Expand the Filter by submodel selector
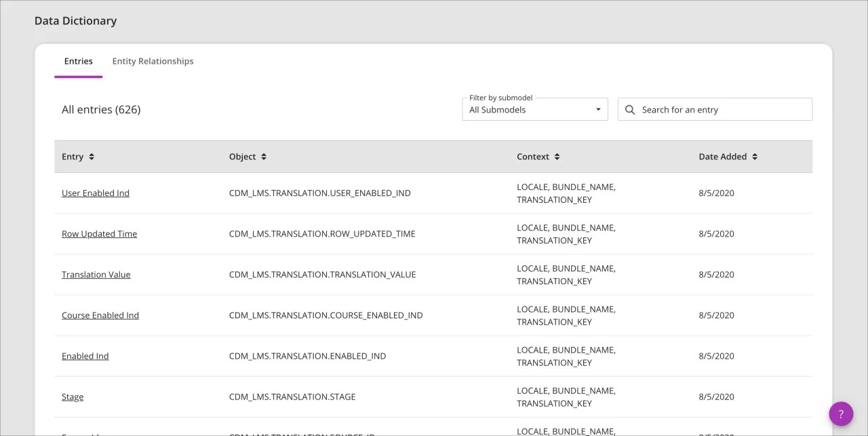868x436 pixels. pos(534,110)
